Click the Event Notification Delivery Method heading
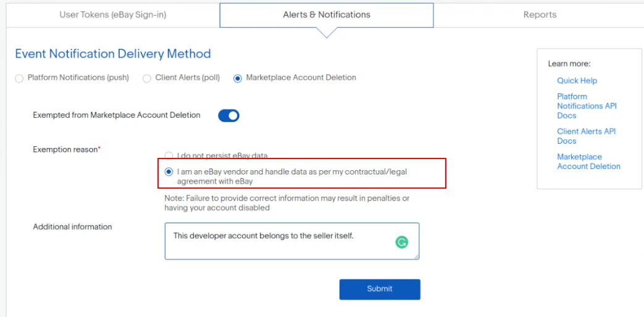The image size is (644, 317). [x=113, y=54]
